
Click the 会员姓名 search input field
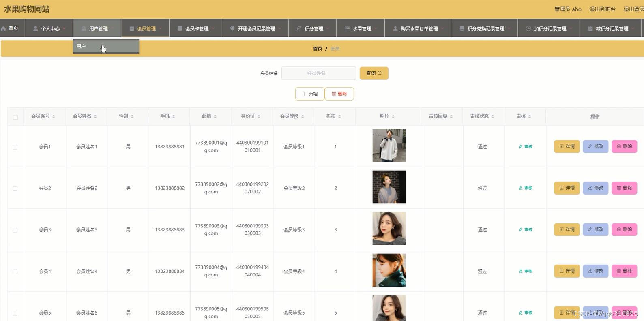click(319, 73)
